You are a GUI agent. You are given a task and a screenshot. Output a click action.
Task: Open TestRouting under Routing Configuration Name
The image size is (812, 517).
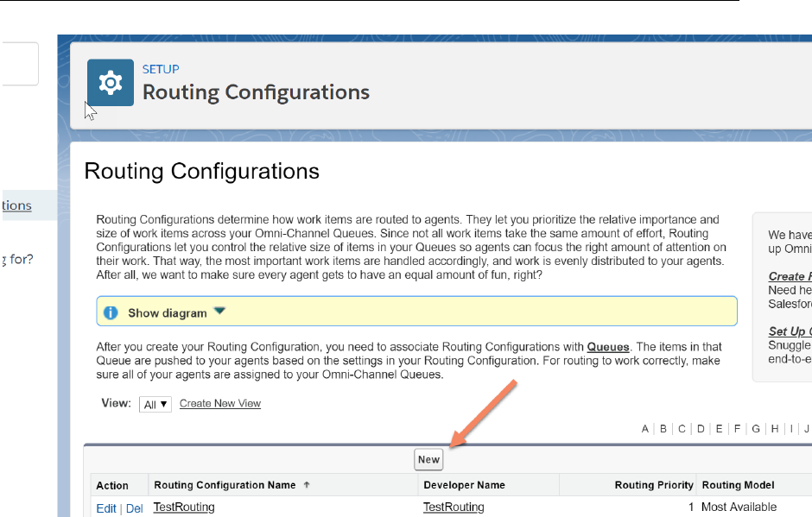coord(184,508)
